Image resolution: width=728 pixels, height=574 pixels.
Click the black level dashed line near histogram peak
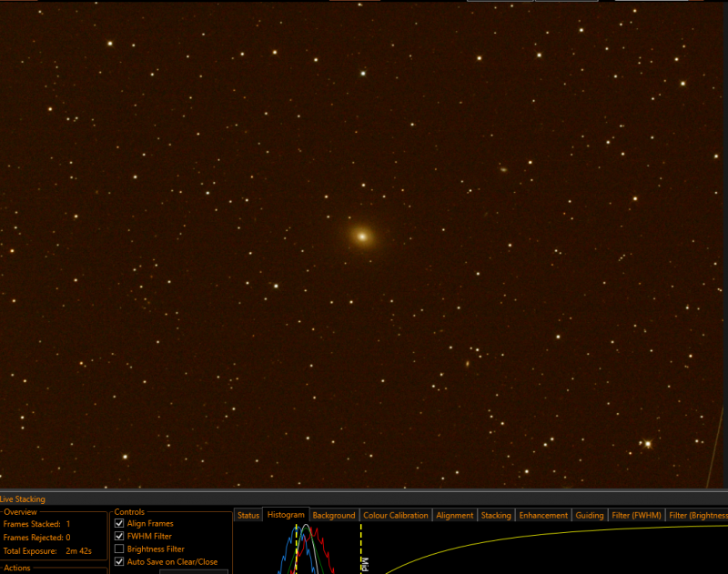pos(297,549)
